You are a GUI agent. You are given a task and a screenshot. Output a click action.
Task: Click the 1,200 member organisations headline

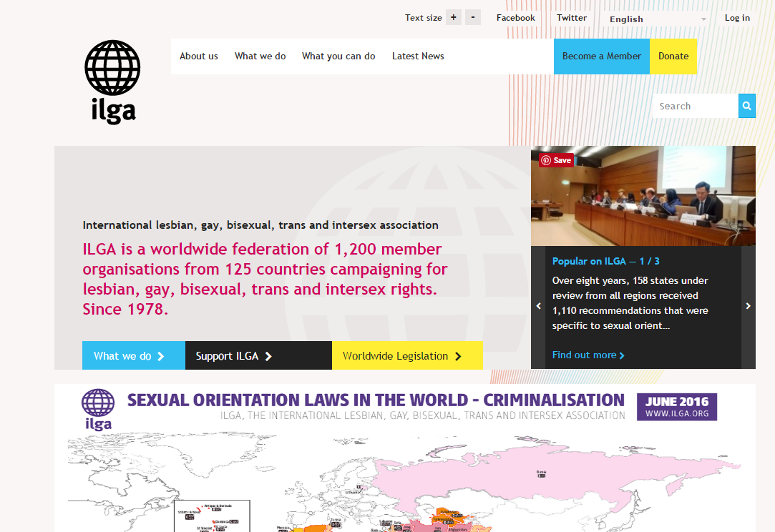(x=265, y=279)
